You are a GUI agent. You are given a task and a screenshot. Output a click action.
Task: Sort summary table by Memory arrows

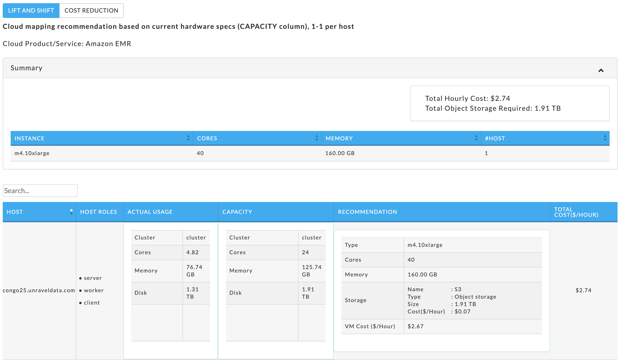[476, 138]
